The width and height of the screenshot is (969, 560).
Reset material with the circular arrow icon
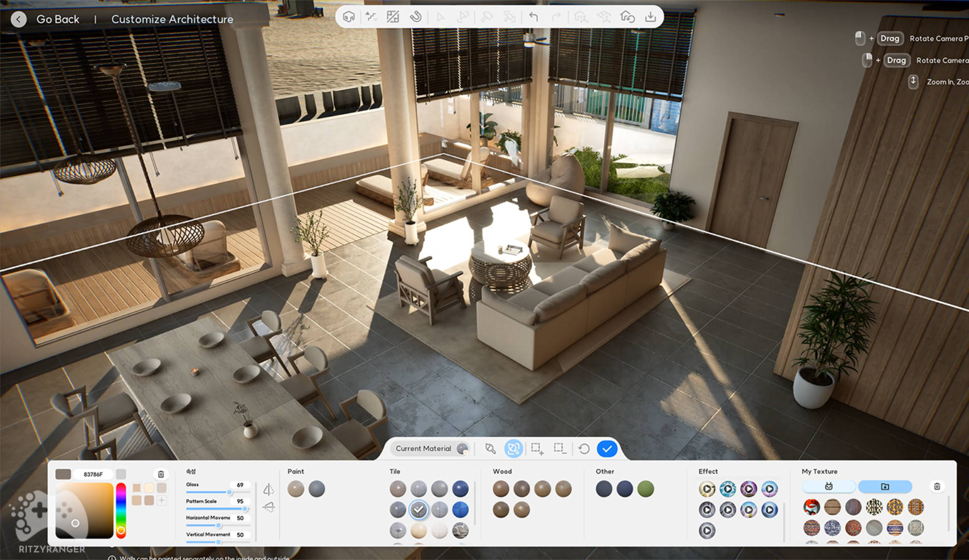click(x=584, y=449)
